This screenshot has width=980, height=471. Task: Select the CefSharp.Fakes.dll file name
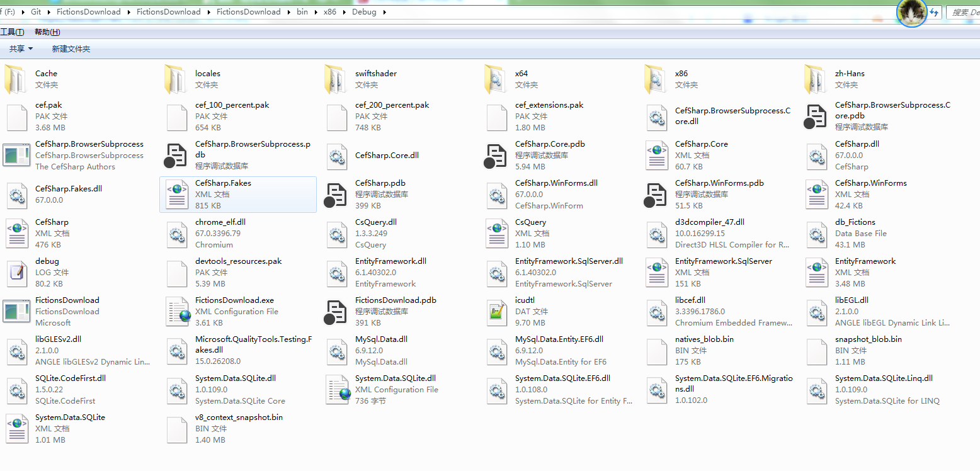pos(69,189)
